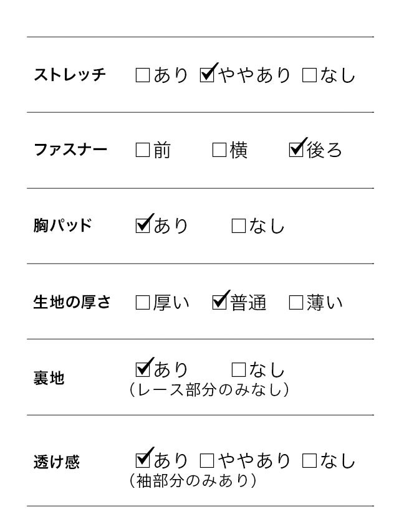This screenshot has height=532, width=399.
Task: Check 透け感 なし checkbox
Action: click(309, 462)
